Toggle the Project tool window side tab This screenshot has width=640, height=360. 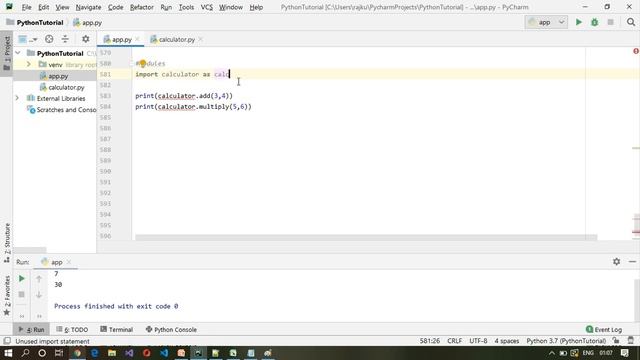[7, 53]
